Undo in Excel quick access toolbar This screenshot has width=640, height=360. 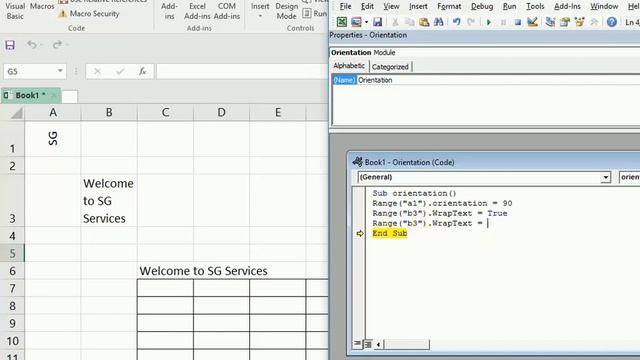click(32, 44)
